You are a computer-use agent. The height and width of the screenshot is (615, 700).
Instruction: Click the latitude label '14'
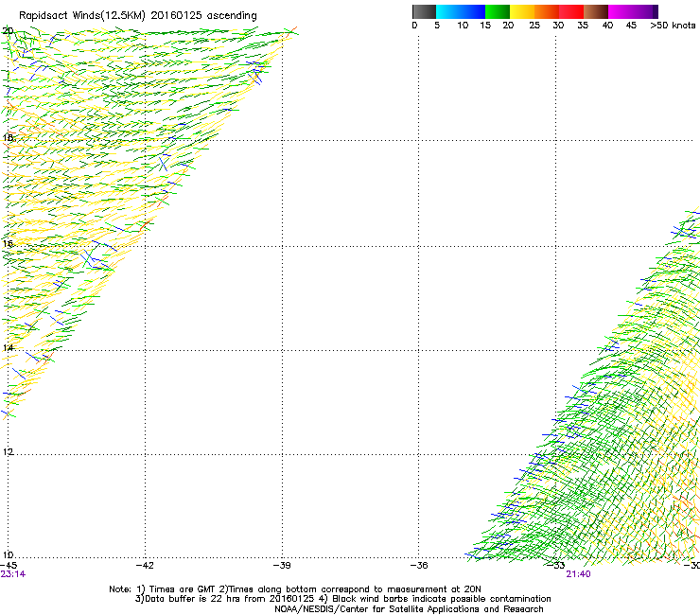(x=8, y=348)
